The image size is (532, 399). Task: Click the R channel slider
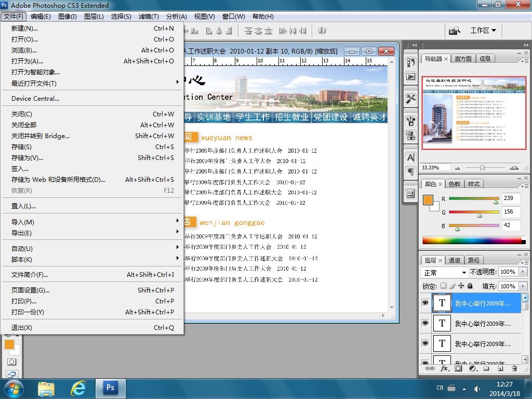pos(474,199)
